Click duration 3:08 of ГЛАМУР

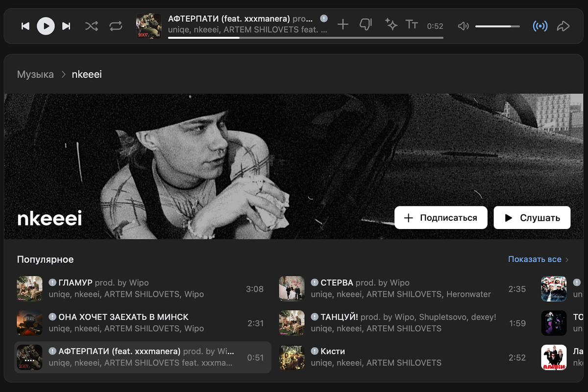click(255, 289)
